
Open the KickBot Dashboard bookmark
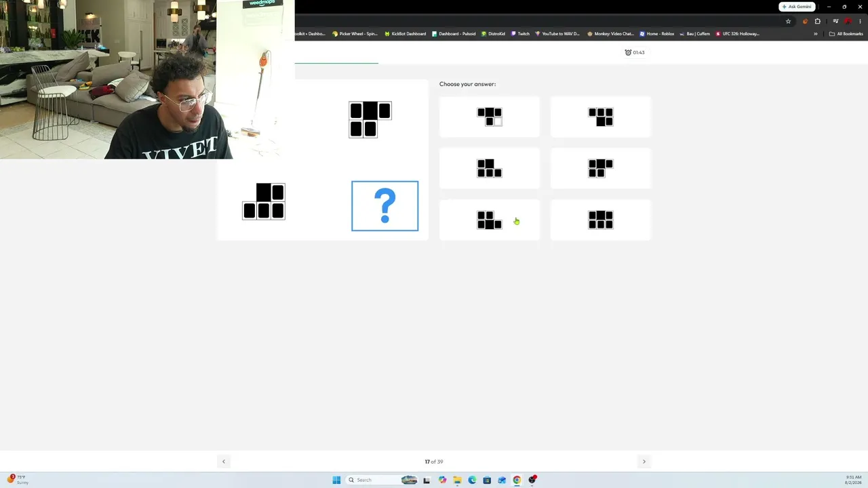(x=405, y=34)
